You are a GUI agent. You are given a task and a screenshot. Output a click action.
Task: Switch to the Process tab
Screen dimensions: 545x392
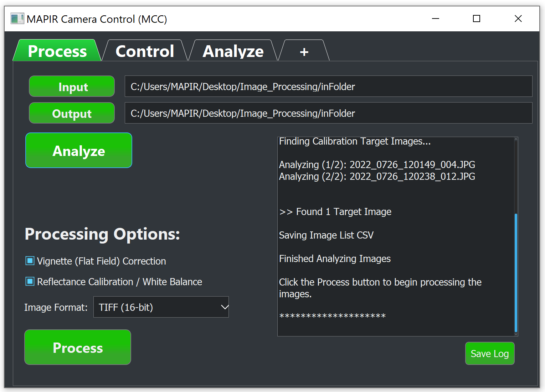click(57, 51)
